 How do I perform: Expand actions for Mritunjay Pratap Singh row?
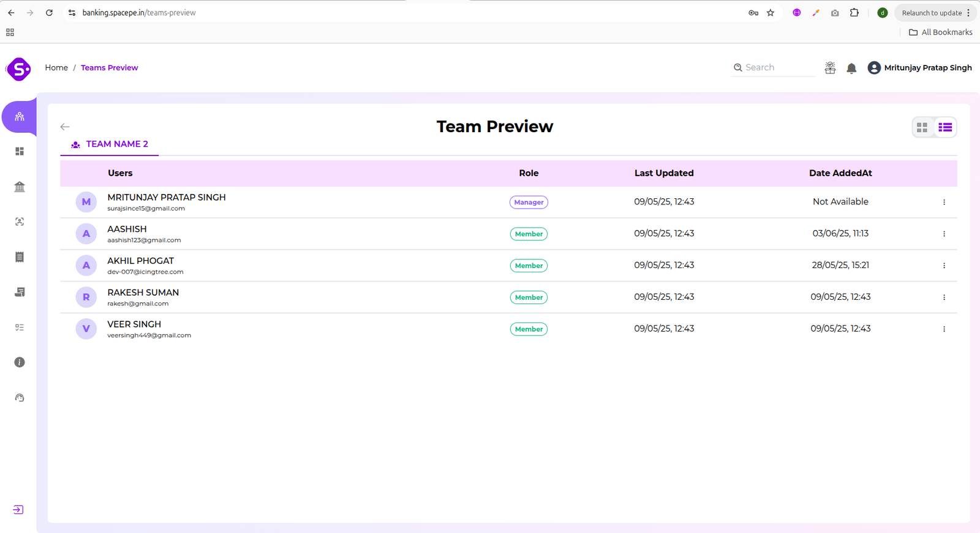click(x=944, y=202)
